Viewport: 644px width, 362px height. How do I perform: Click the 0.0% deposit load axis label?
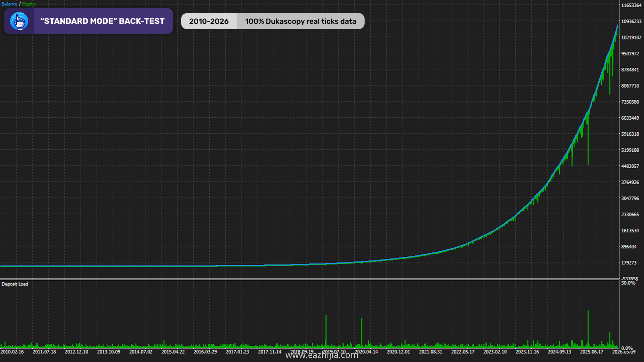[x=627, y=348]
